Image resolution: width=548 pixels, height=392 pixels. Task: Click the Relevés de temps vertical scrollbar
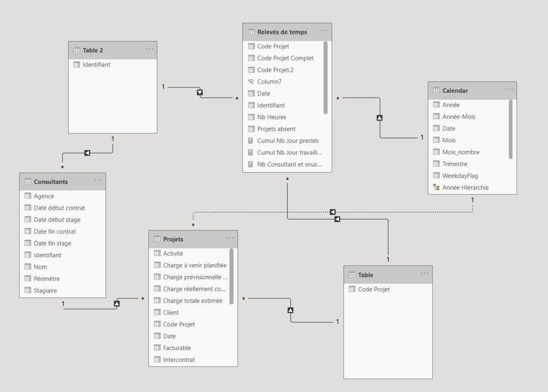click(325, 77)
